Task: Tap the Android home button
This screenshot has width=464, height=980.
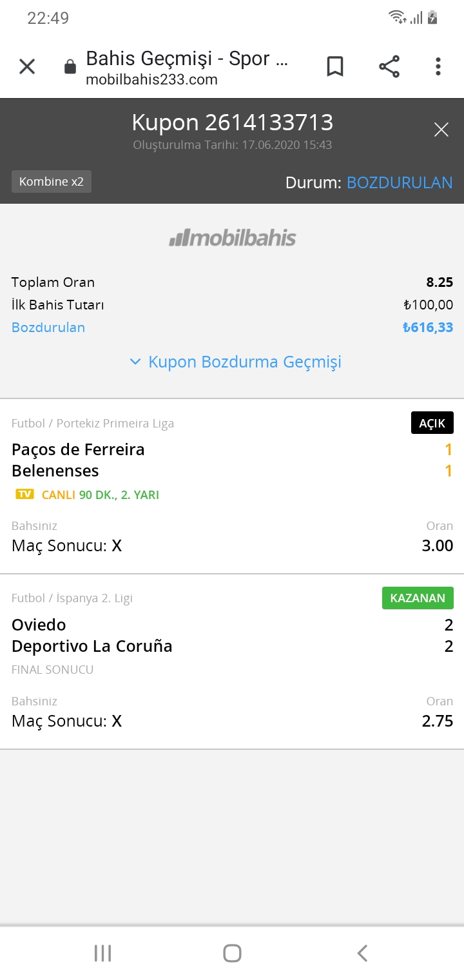Action: (232, 953)
